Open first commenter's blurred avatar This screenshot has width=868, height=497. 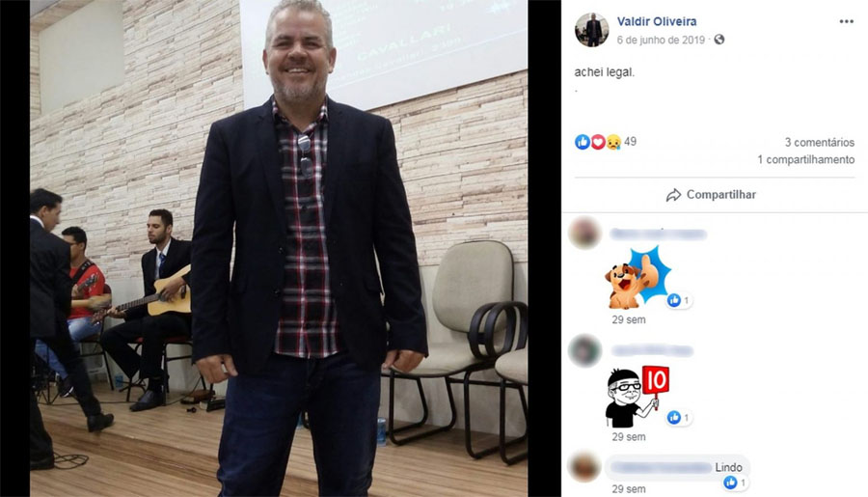584,234
